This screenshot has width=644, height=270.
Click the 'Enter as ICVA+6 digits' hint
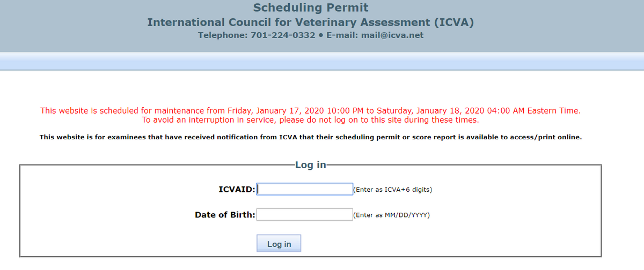[x=393, y=190]
